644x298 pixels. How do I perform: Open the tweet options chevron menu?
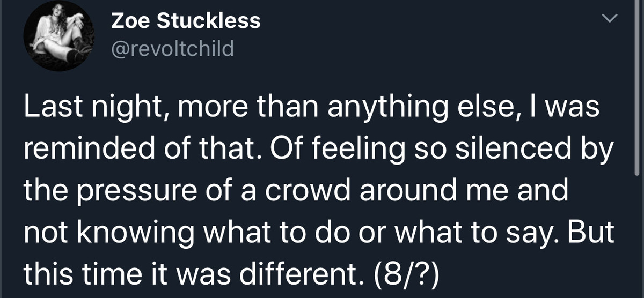pos(608,19)
